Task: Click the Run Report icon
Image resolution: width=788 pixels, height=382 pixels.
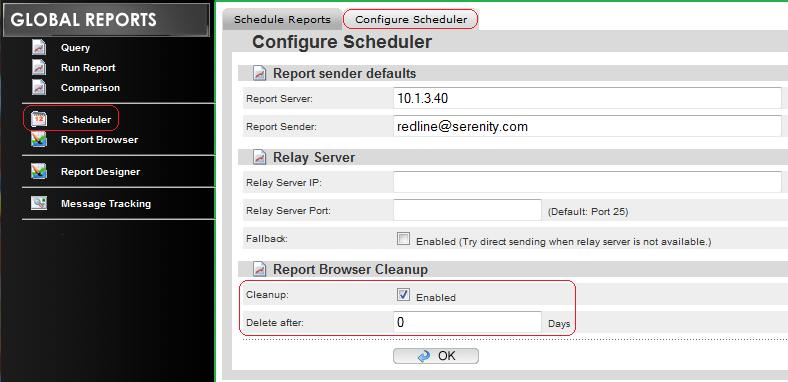Action: pos(39,67)
